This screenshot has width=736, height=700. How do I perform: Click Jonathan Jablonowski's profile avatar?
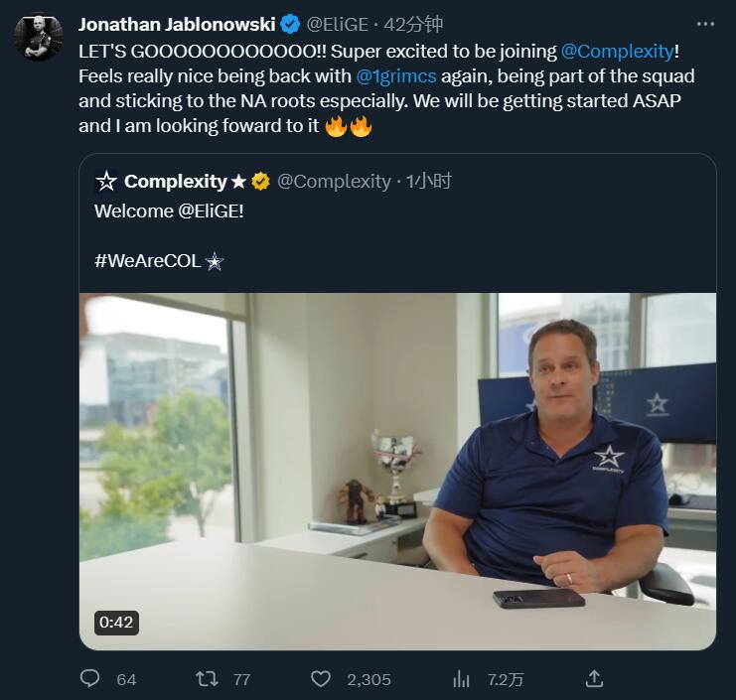(39, 37)
